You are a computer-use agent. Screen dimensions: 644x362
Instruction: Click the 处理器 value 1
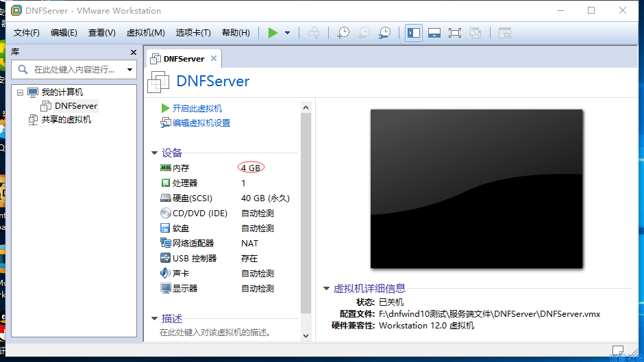tap(243, 183)
